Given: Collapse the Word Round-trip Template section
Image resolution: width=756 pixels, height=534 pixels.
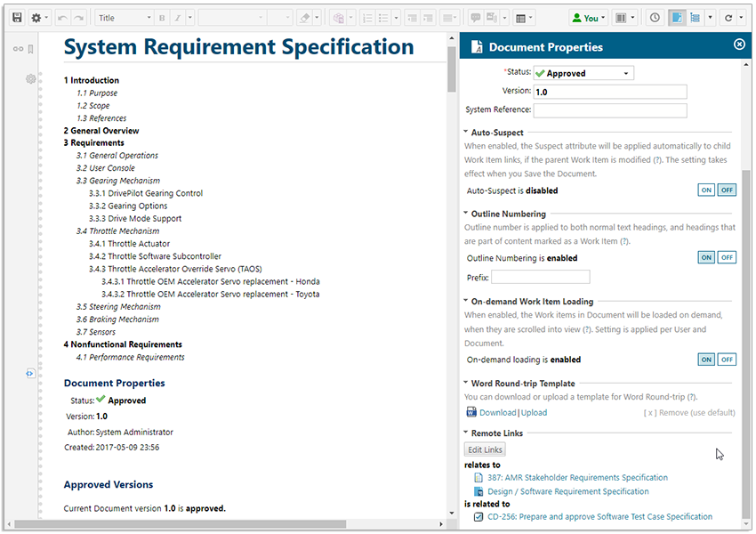Looking at the screenshot, I should [x=466, y=383].
